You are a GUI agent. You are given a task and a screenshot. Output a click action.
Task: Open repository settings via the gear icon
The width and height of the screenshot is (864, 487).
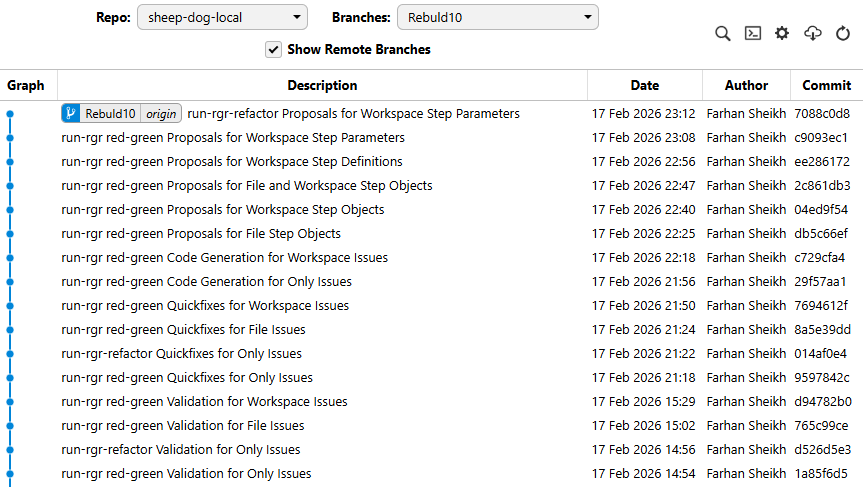coord(782,33)
